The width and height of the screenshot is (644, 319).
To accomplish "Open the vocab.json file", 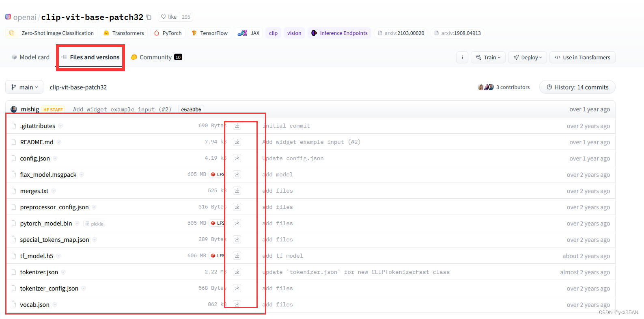I will tap(35, 304).
